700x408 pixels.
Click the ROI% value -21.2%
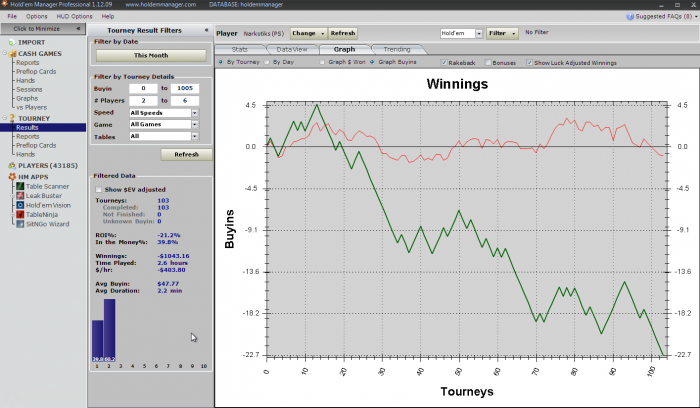pyautogui.click(x=169, y=235)
